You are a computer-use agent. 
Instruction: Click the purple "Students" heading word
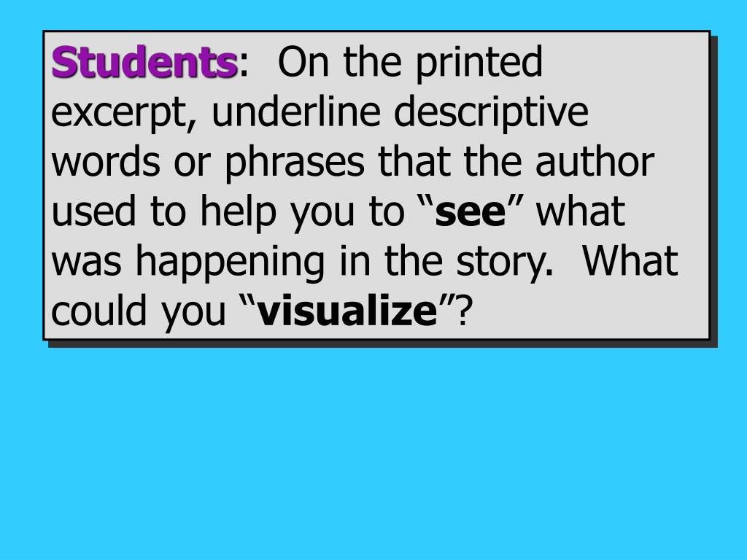click(x=144, y=63)
